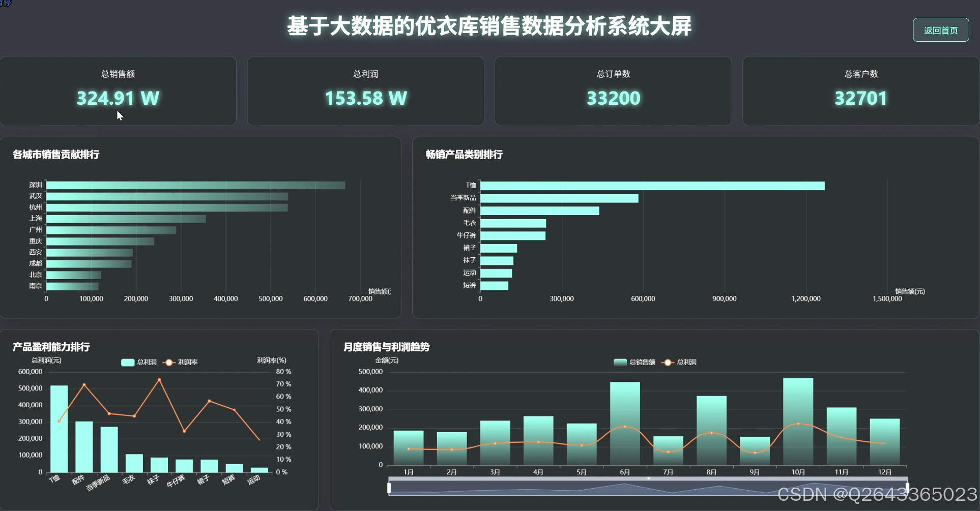Click the 广州 bar in city ranking

coord(111,230)
